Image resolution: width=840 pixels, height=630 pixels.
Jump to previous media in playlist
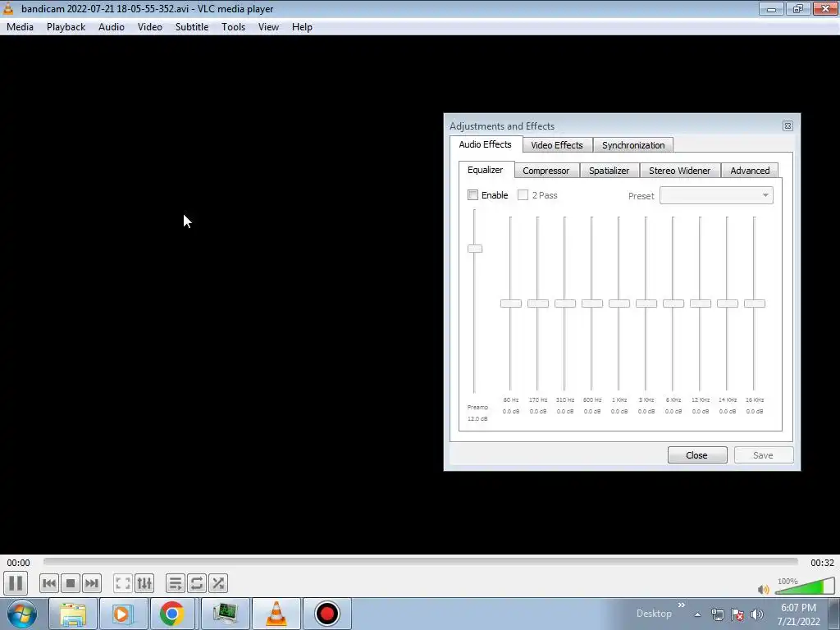tap(48, 583)
